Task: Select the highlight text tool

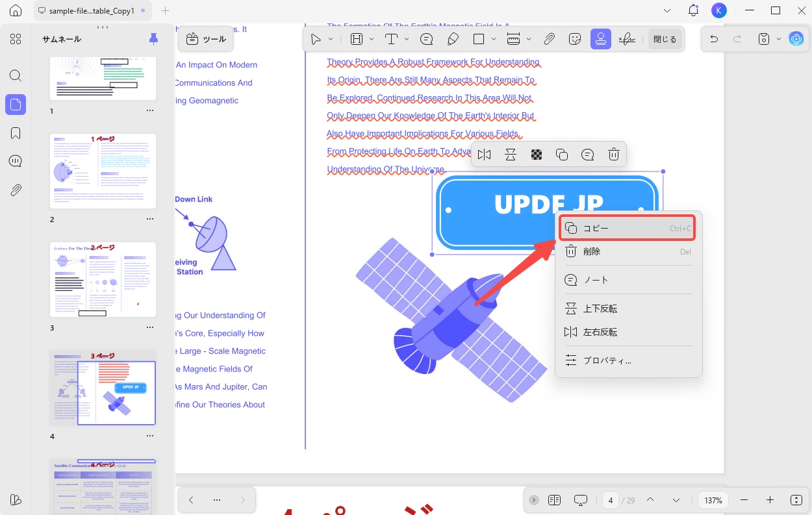Action: pos(357,39)
